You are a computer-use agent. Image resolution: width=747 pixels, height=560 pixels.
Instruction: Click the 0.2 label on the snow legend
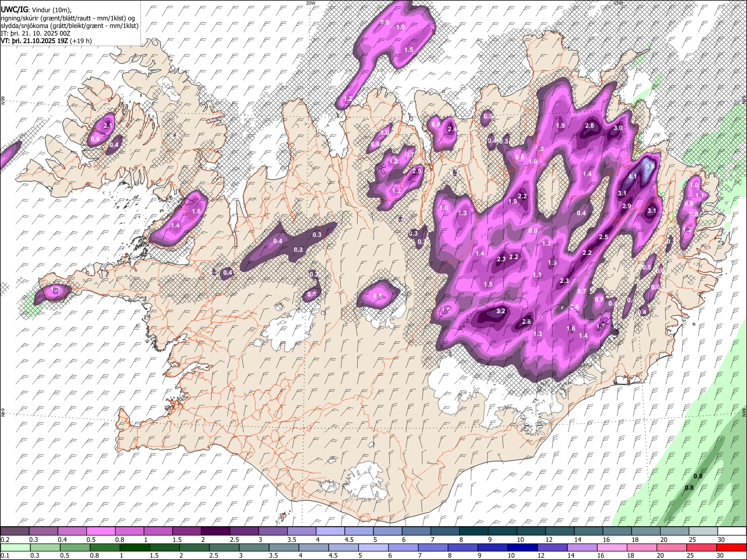click(4, 540)
